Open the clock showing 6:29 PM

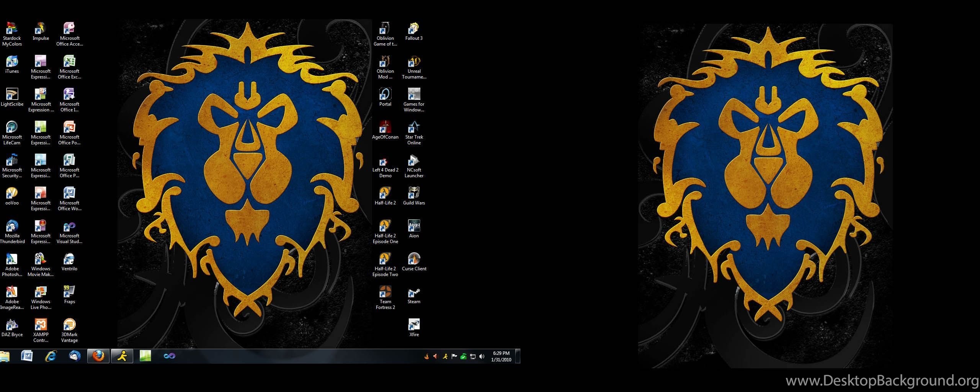[x=501, y=356]
